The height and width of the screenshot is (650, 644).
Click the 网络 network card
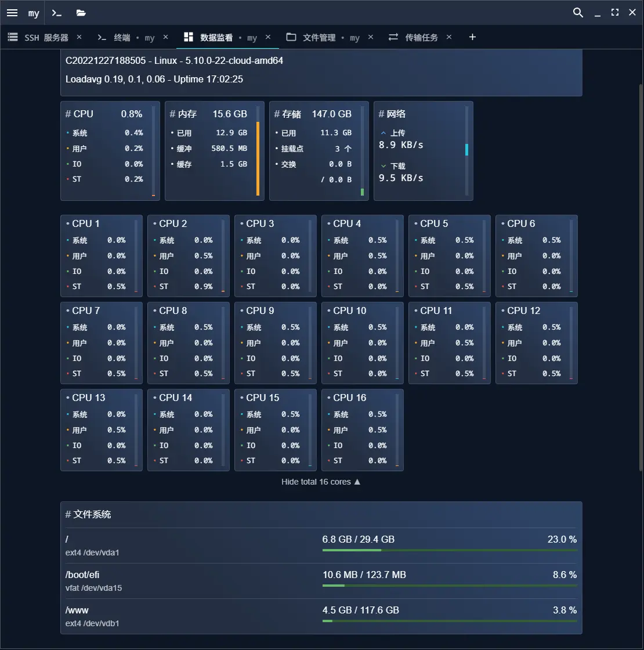pos(424,151)
